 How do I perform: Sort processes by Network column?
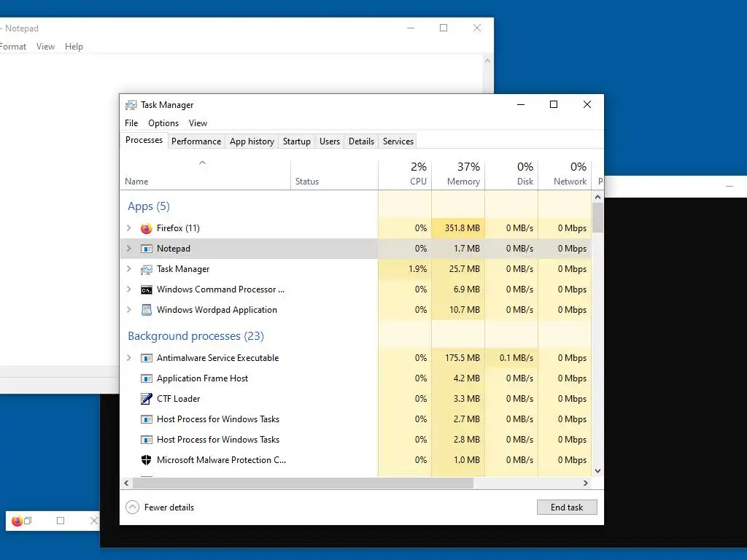[x=565, y=175]
